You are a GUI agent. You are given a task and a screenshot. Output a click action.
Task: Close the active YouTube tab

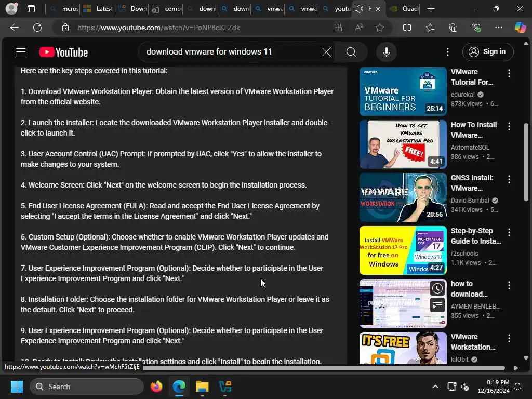tap(378, 9)
